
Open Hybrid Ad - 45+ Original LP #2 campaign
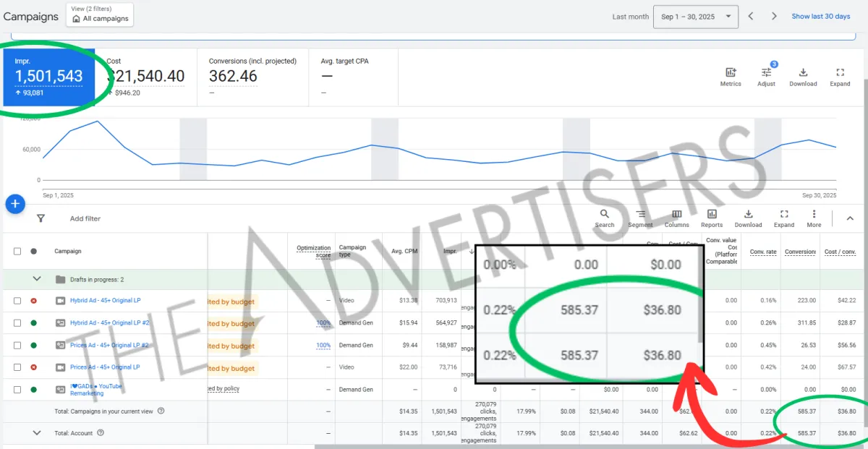pos(109,323)
